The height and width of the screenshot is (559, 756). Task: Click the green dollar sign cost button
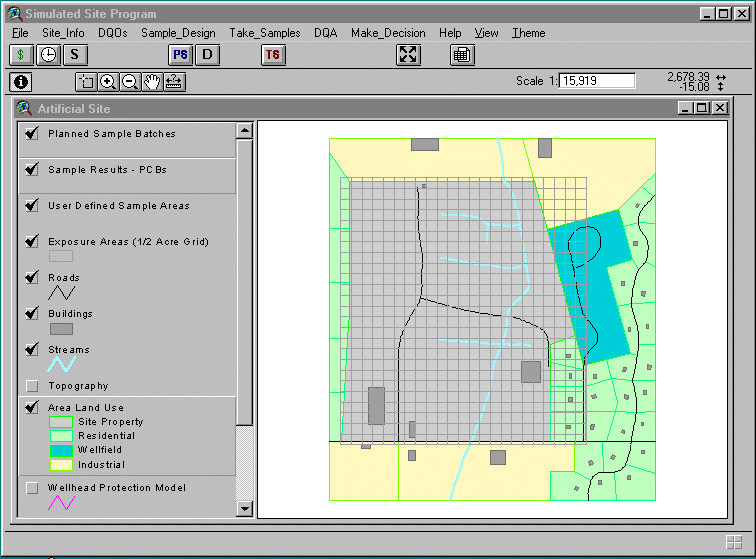[21, 55]
